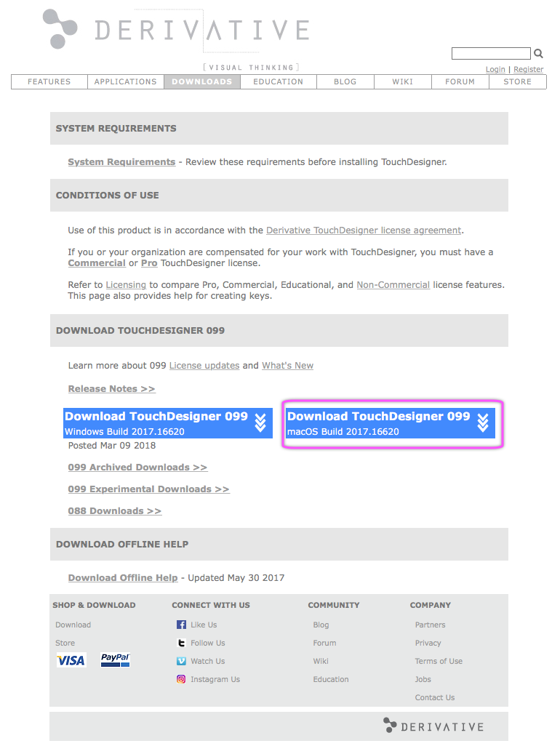Click the VISA payment logo
Image resolution: width=560 pixels, height=754 pixels.
click(71, 660)
